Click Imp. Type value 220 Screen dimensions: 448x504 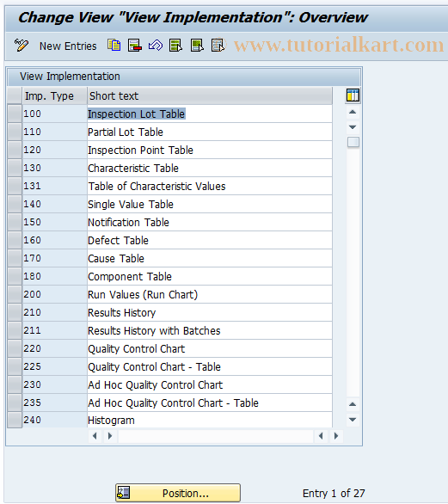(x=55, y=348)
